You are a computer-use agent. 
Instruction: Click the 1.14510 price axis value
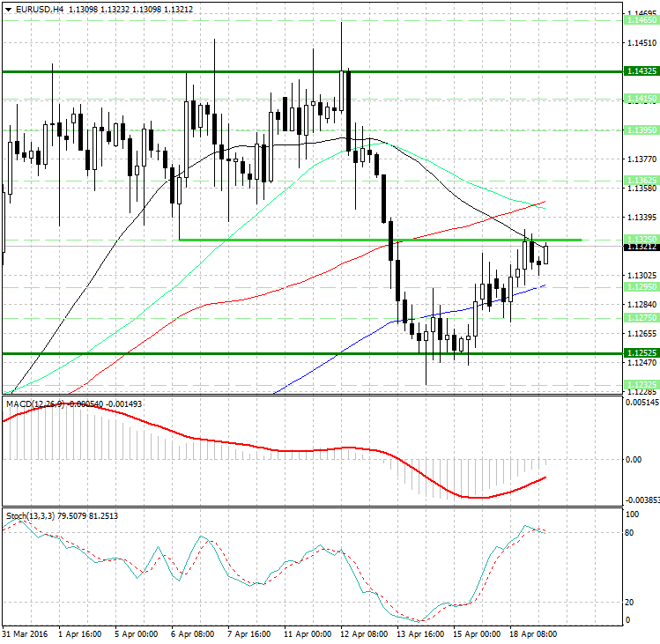641,43
